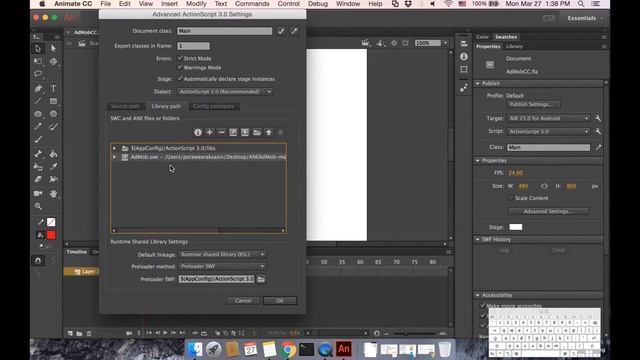
Task: Select the Eyedropper tool in the toolbox
Action: coord(53,167)
